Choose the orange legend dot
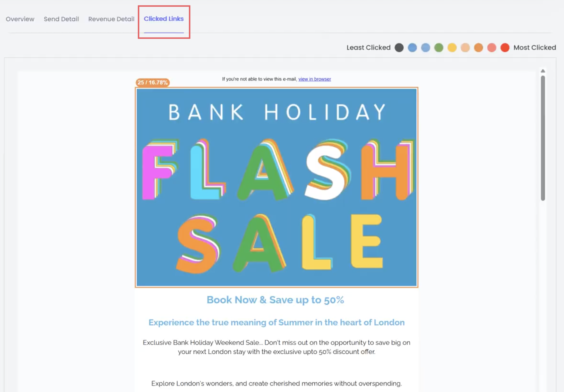 [x=479, y=48]
